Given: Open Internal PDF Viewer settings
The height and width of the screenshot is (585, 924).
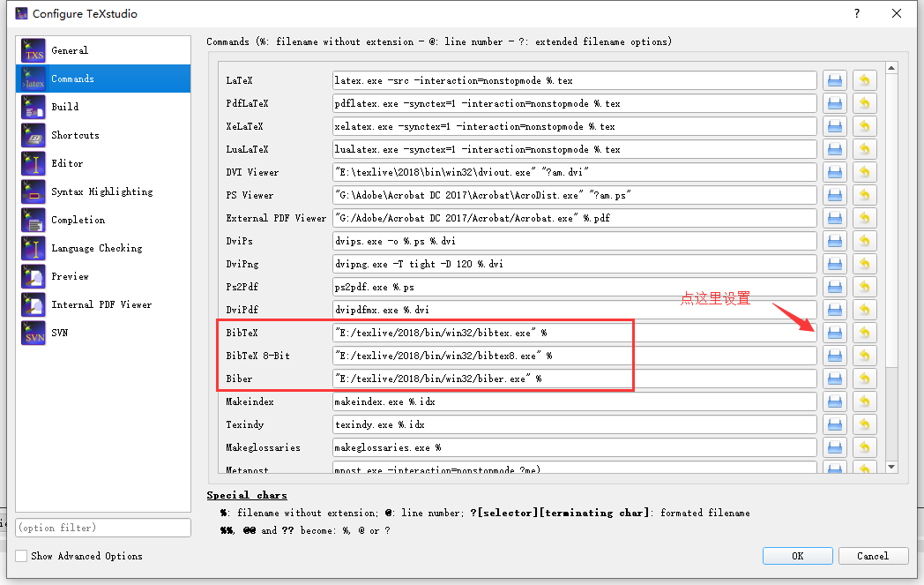Looking at the screenshot, I should (x=103, y=305).
